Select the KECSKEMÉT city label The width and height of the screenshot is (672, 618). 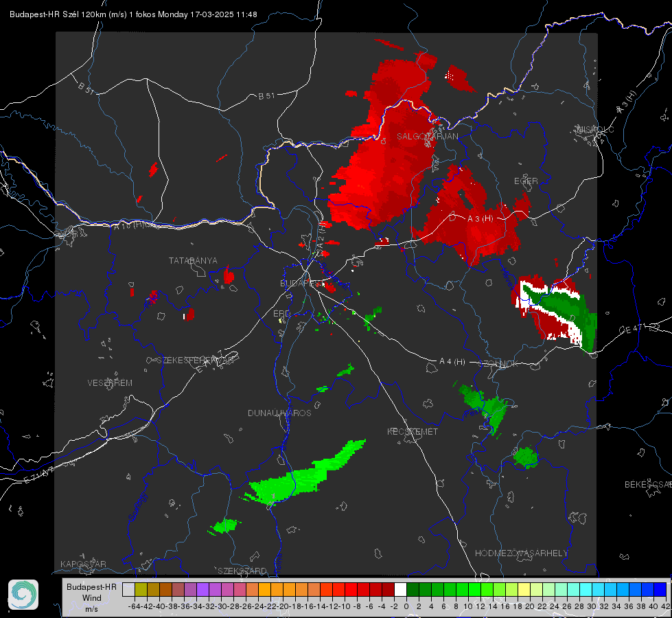pos(413,431)
